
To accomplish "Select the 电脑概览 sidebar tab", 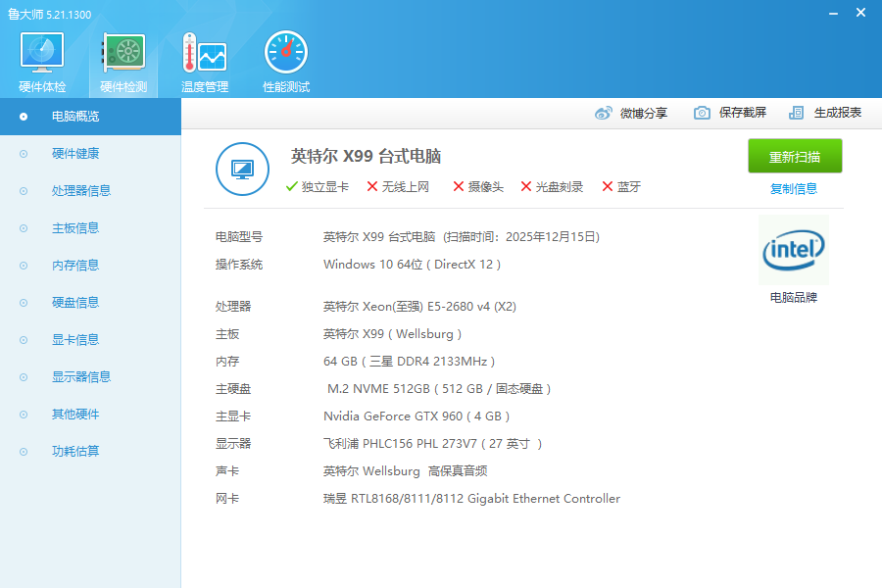I will coord(78,117).
